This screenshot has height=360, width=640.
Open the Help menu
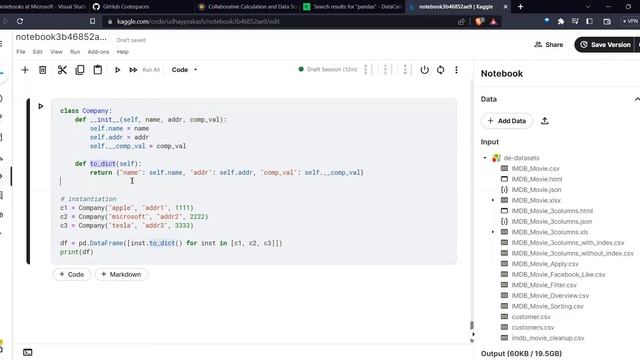tap(122, 52)
